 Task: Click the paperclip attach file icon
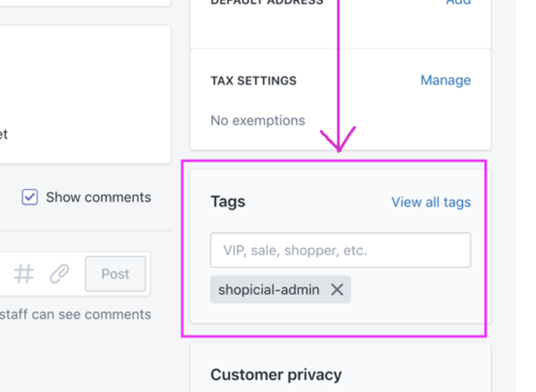point(59,274)
